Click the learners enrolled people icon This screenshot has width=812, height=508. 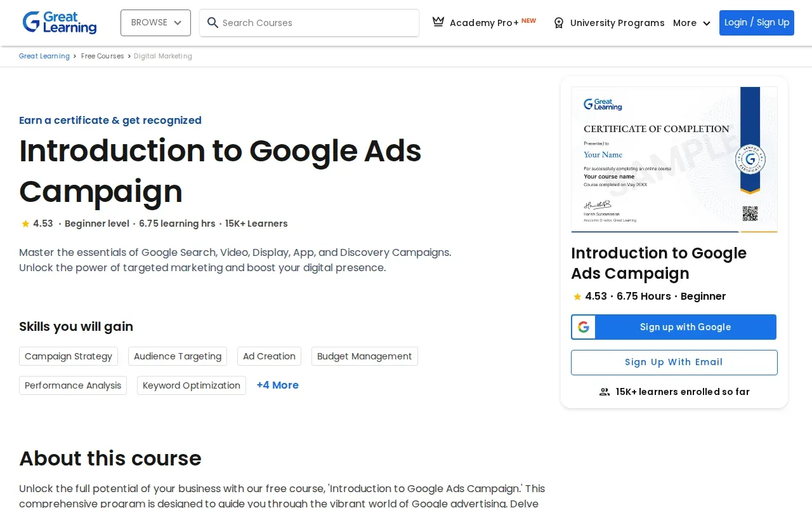[605, 392]
